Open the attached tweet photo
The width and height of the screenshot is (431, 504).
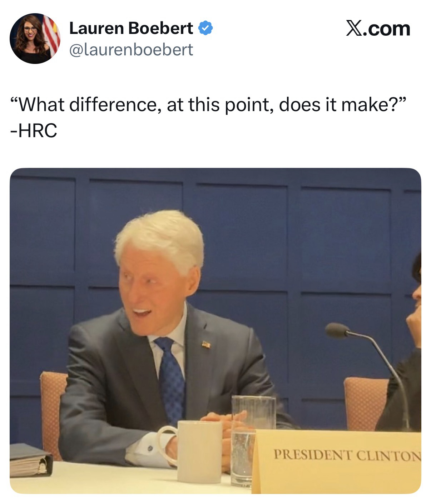pos(215,331)
